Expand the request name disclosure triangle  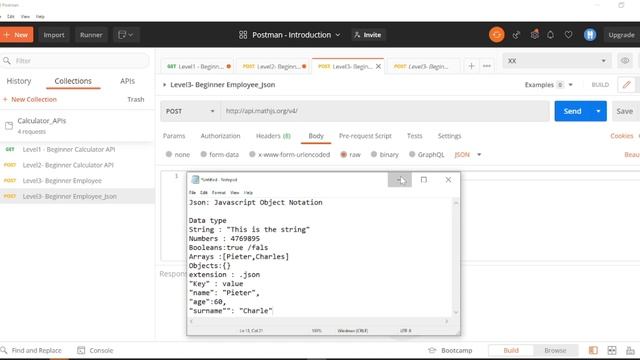click(164, 85)
